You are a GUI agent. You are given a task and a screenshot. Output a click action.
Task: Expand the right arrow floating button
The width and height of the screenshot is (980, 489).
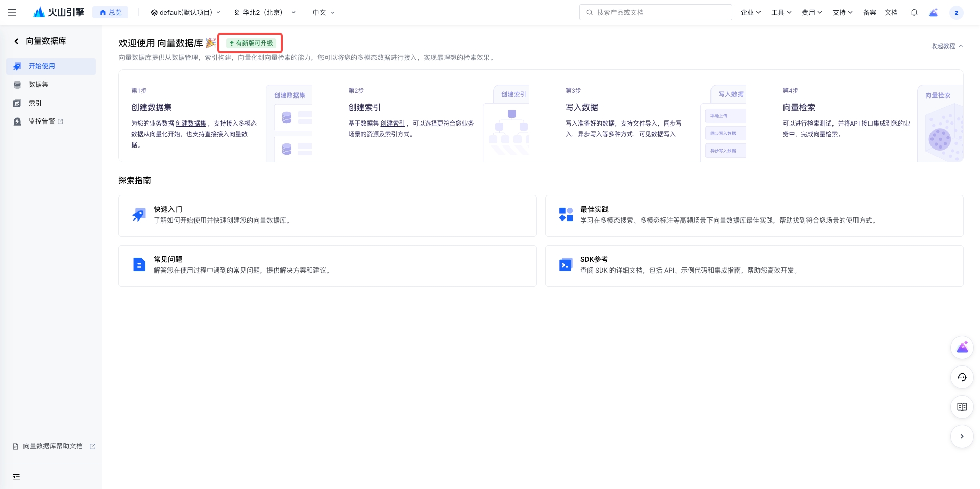[x=962, y=436]
